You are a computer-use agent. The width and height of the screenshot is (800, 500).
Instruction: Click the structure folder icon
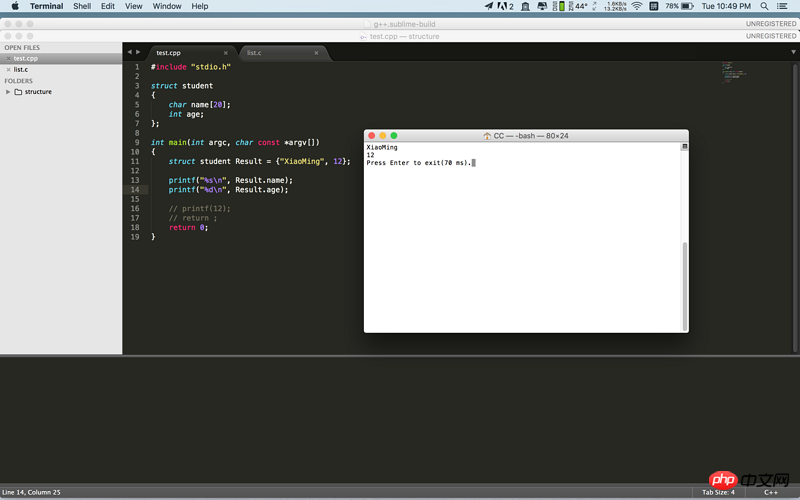pyautogui.click(x=18, y=92)
